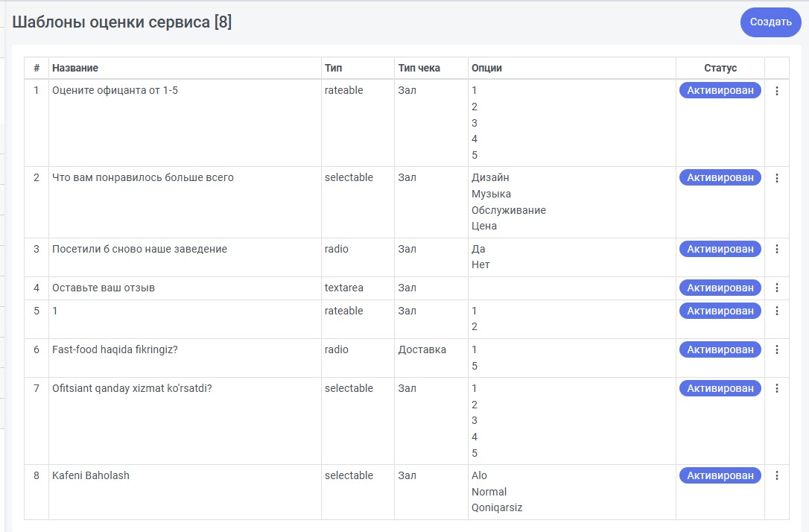Click the 'Статус' column header

(x=720, y=68)
